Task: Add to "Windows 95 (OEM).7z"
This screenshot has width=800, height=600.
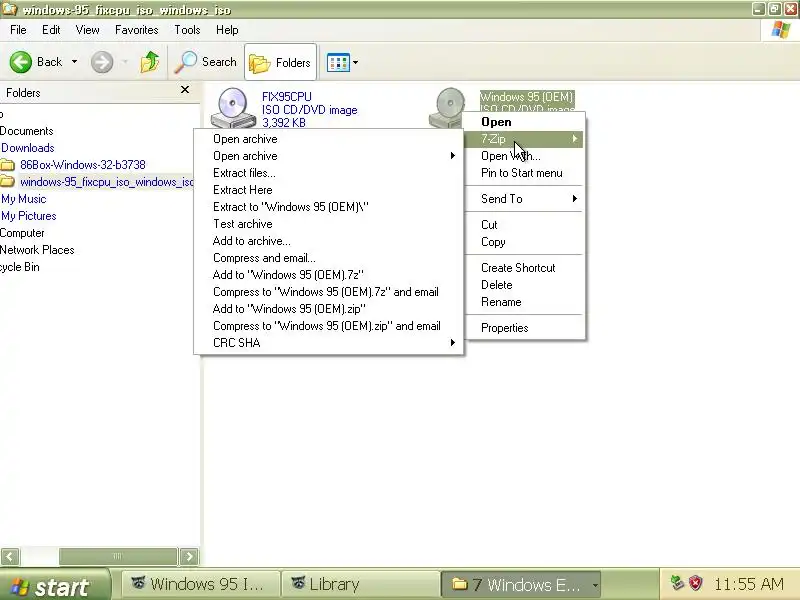Action: tap(329, 275)
